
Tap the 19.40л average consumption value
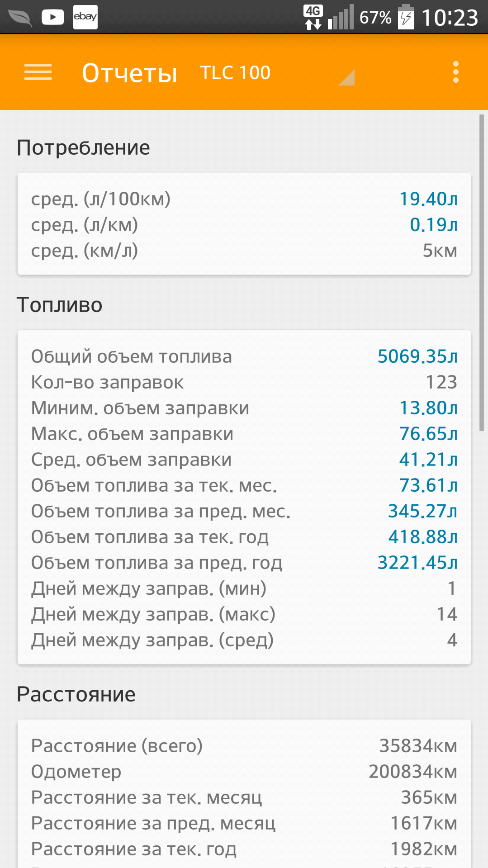[428, 199]
